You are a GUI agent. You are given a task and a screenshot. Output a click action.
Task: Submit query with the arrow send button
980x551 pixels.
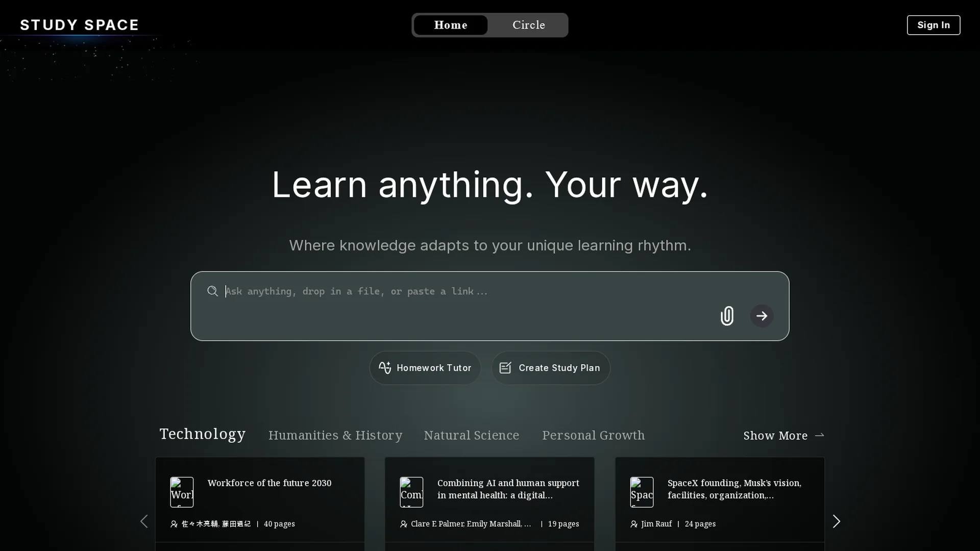click(x=762, y=316)
